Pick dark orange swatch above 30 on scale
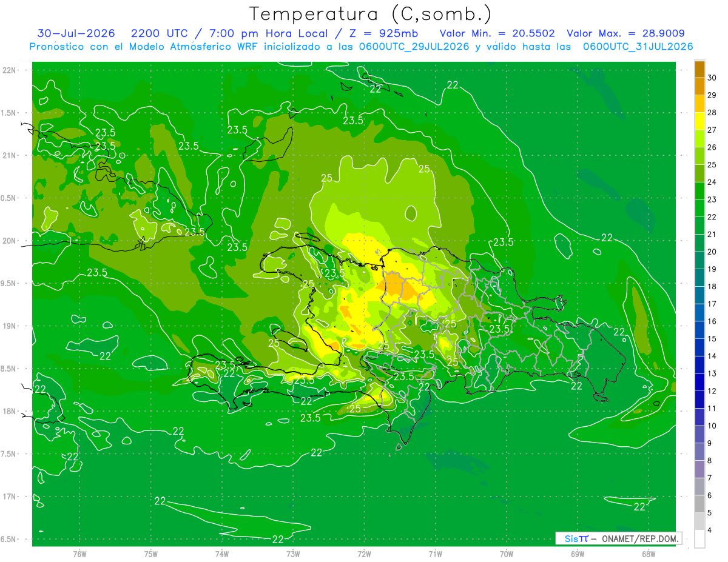 click(699, 69)
